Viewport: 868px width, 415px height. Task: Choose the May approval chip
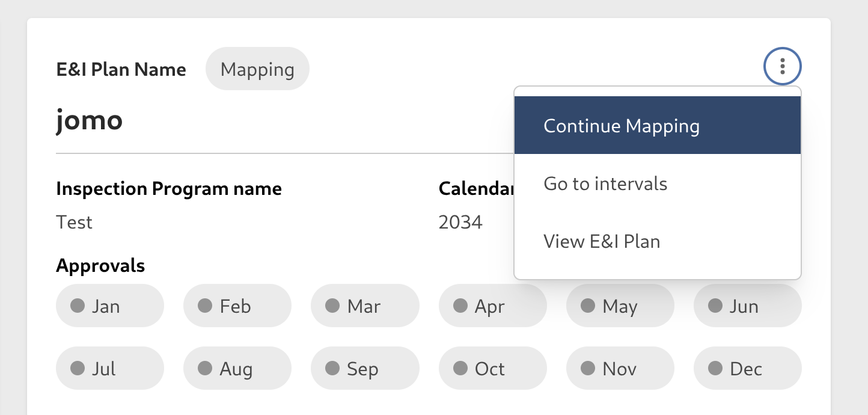(620, 306)
